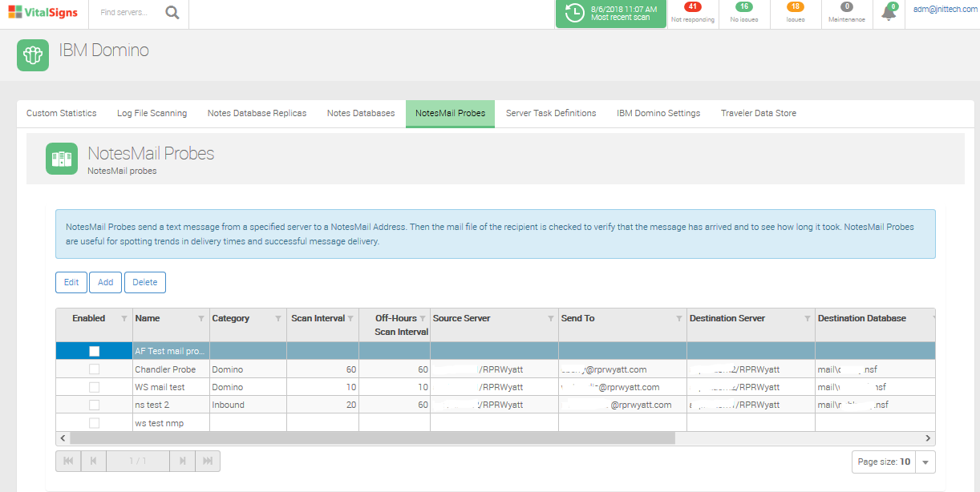Viewport: 980px width, 492px height.
Task: Open the Category column filter icon
Action: click(x=277, y=319)
